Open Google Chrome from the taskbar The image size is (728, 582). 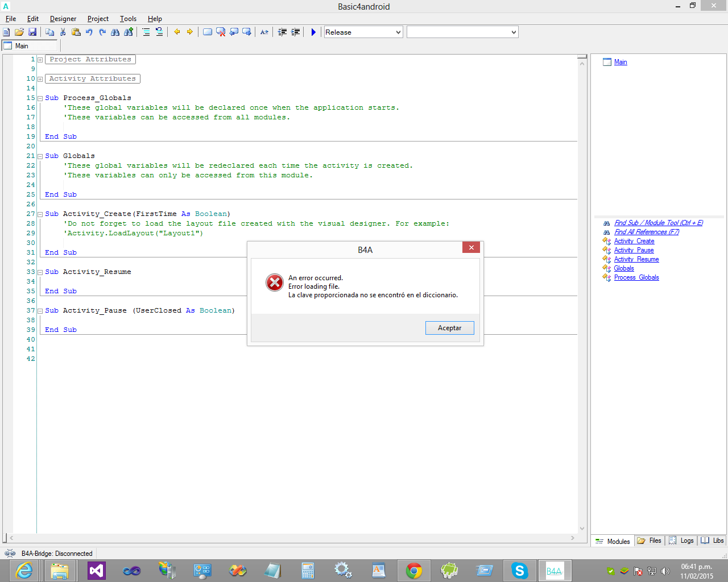click(414, 571)
